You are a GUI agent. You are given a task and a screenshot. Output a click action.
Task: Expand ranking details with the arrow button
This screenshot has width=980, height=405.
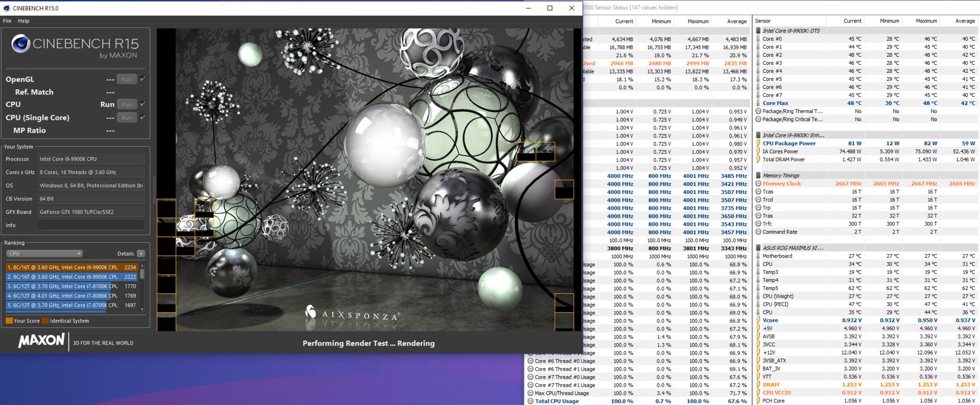(x=141, y=254)
